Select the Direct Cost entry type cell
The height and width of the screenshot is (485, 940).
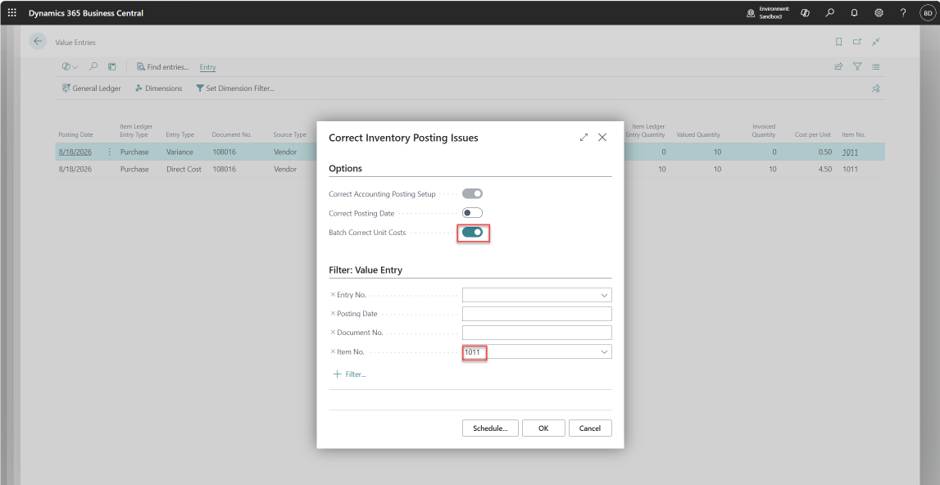183,169
